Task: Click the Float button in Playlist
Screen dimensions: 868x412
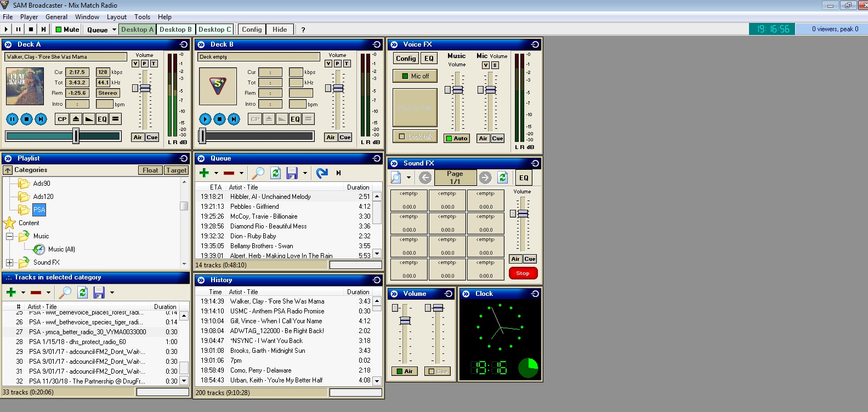Action: [150, 170]
